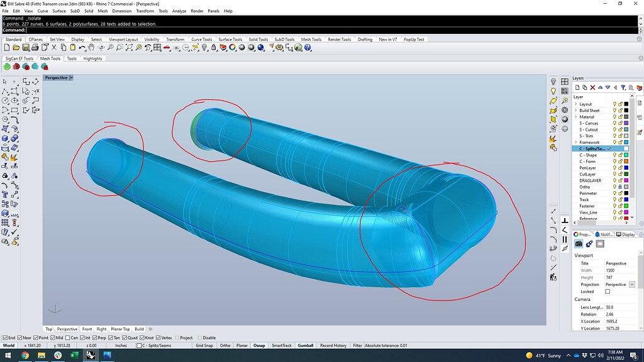The width and height of the screenshot is (644, 362).
Task: Create a new layer with the New Layer icon
Action: click(x=578, y=87)
